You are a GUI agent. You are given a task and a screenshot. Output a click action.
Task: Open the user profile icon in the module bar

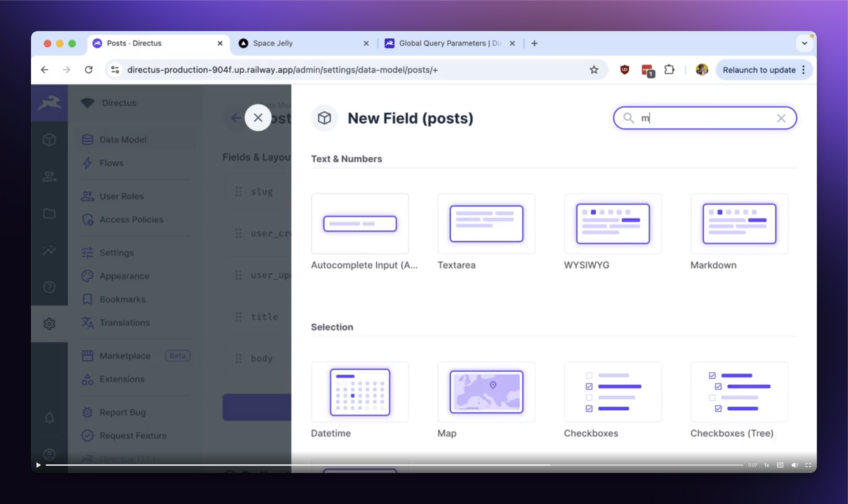point(49,454)
